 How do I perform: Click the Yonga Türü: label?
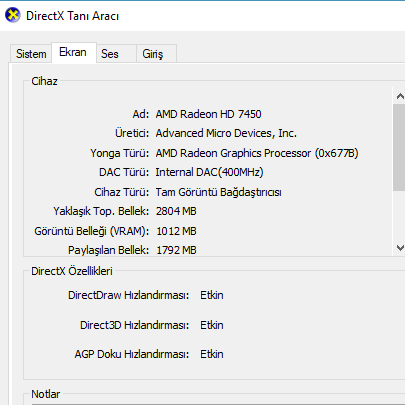point(120,153)
